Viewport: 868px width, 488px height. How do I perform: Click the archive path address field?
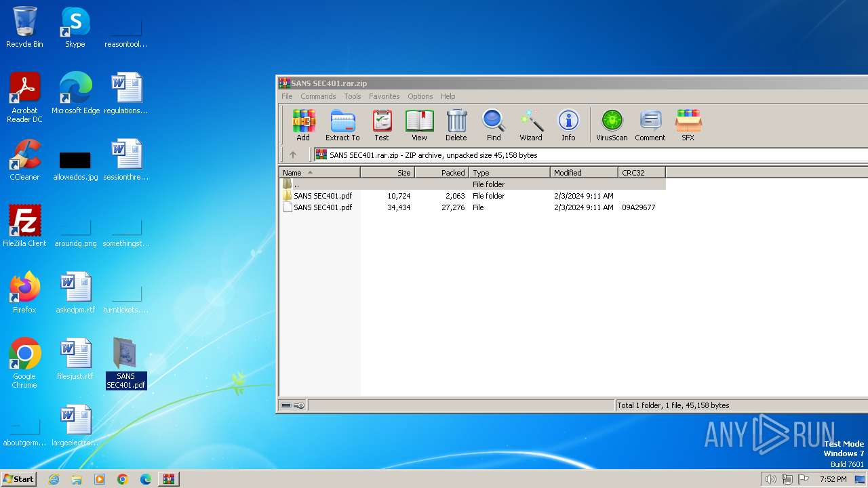tap(590, 155)
